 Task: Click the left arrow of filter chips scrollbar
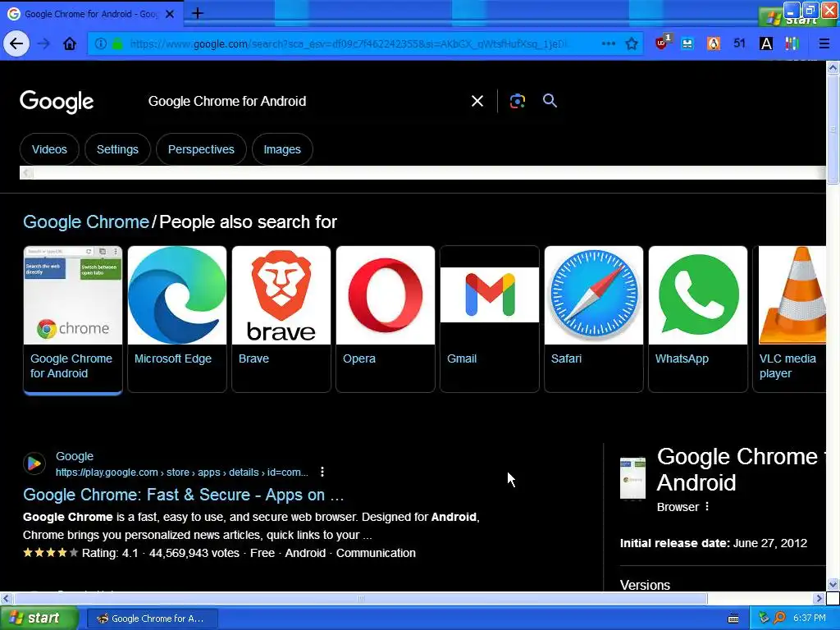(x=27, y=172)
